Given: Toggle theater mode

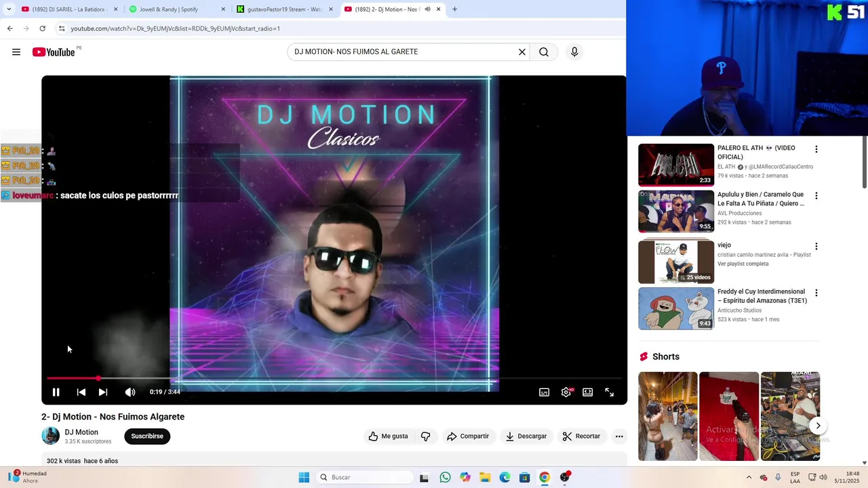Looking at the screenshot, I should click(x=588, y=392).
